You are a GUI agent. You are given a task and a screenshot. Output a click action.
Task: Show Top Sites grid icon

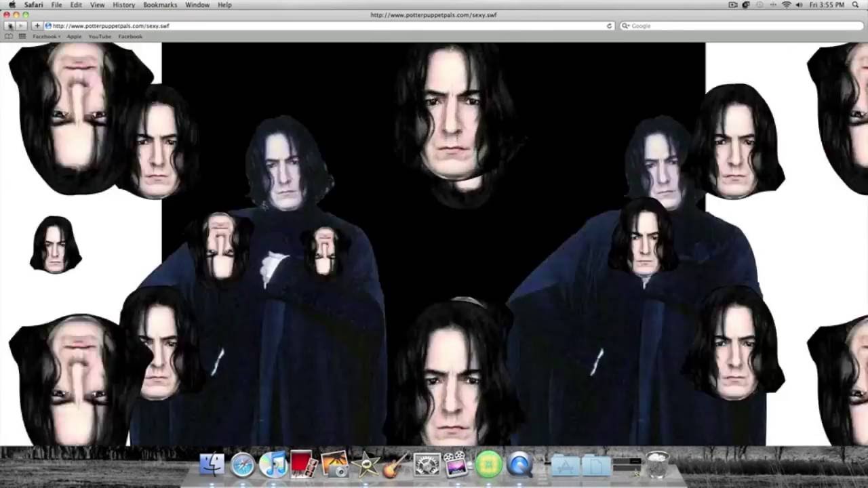tap(22, 37)
